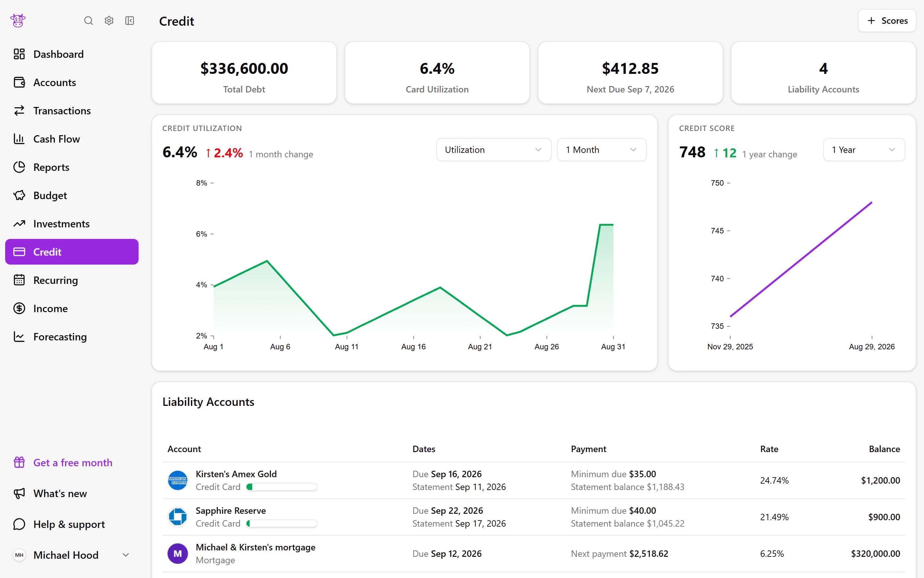
Task: Click the Transactions arrows icon
Action: (19, 110)
